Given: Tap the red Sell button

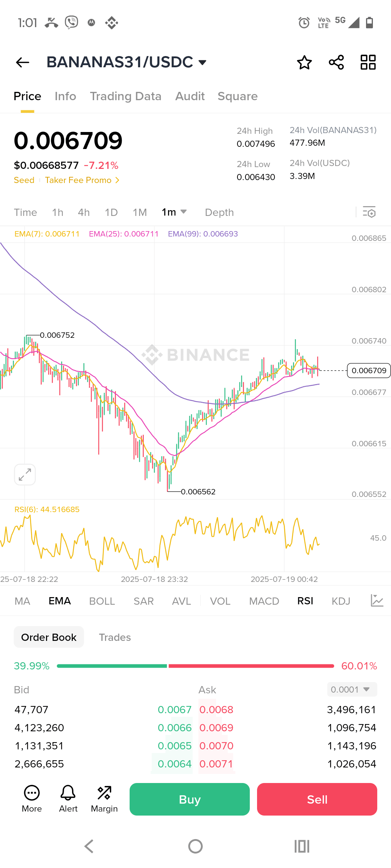Looking at the screenshot, I should 317,799.
